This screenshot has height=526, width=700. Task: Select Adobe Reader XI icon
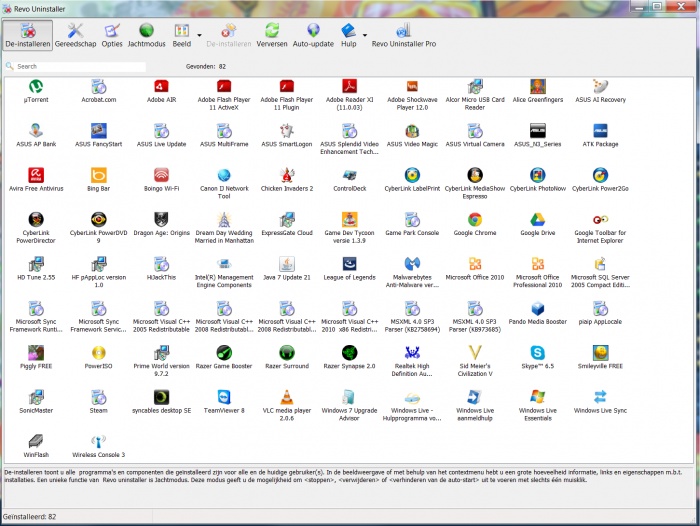[350, 86]
